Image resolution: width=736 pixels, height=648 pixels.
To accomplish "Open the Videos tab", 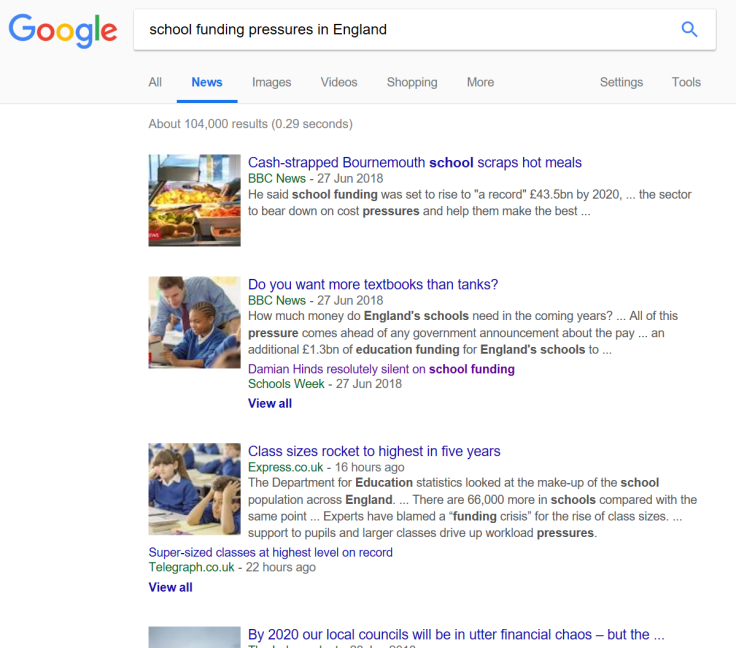I will pyautogui.click(x=339, y=83).
